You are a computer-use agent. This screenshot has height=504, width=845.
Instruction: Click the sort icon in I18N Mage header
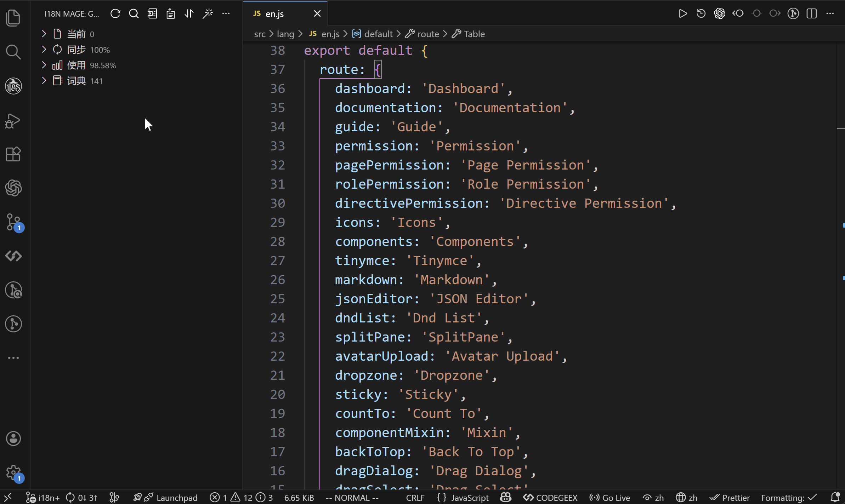[x=189, y=14]
